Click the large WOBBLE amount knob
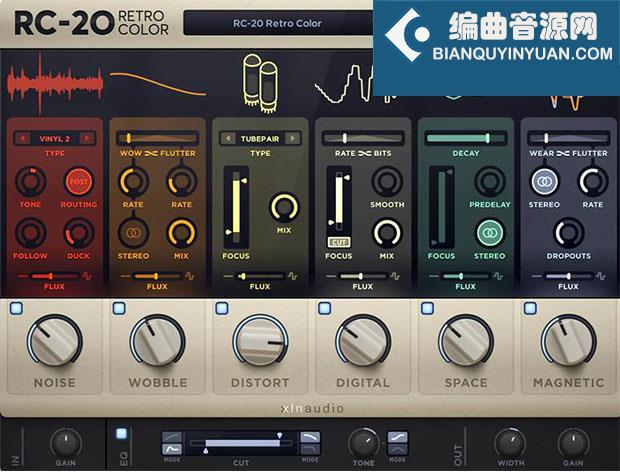 157,341
